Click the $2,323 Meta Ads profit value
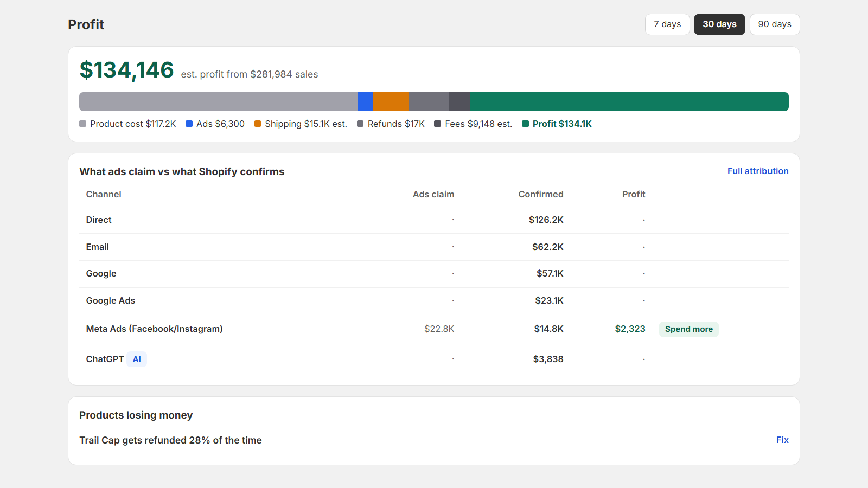Viewport: 868px width, 488px height. (630, 329)
